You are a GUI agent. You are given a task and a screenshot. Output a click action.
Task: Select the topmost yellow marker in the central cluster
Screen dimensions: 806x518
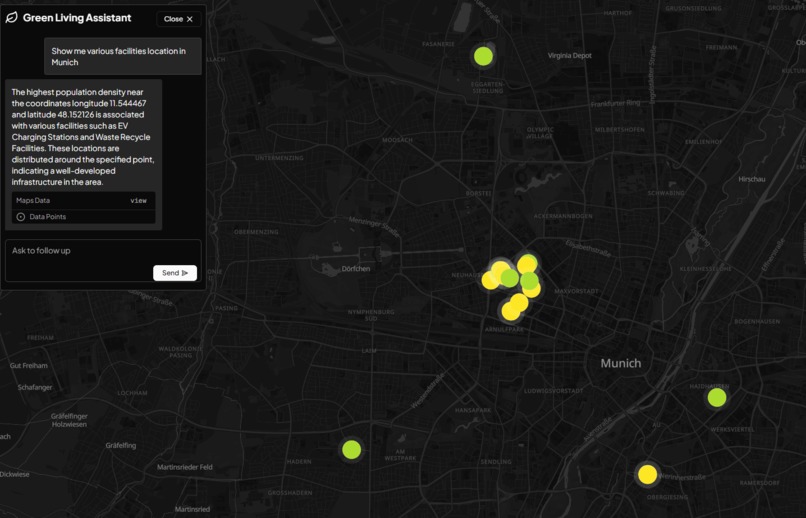click(527, 264)
